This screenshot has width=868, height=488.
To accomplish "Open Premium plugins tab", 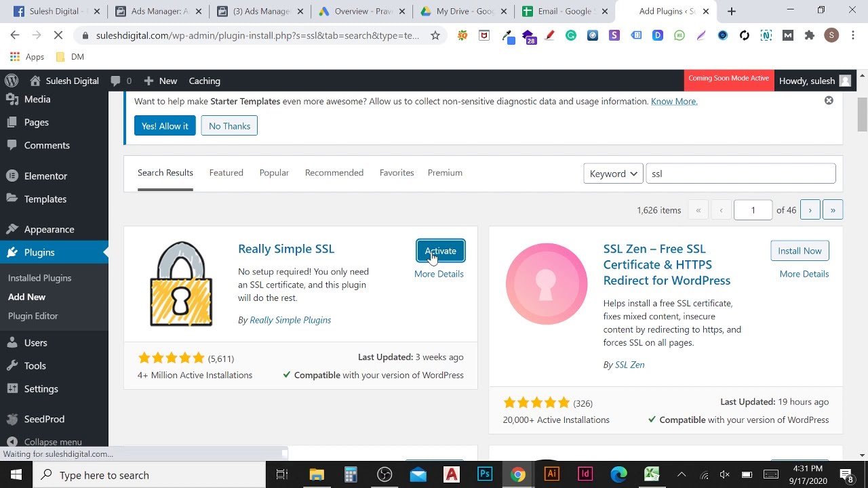I will click(x=445, y=173).
